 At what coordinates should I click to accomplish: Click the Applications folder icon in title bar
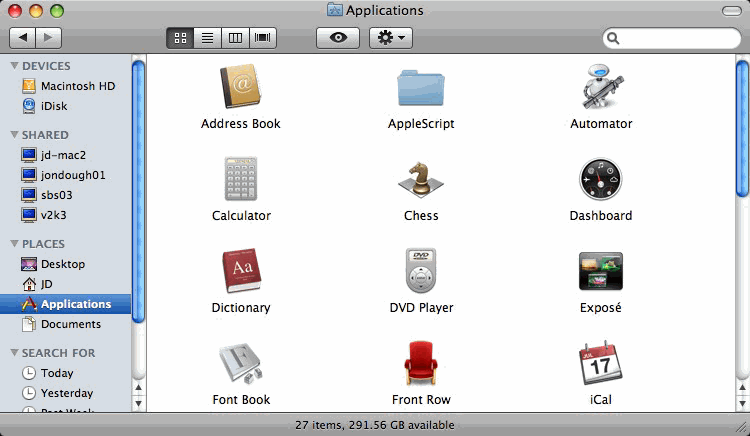coord(335,10)
